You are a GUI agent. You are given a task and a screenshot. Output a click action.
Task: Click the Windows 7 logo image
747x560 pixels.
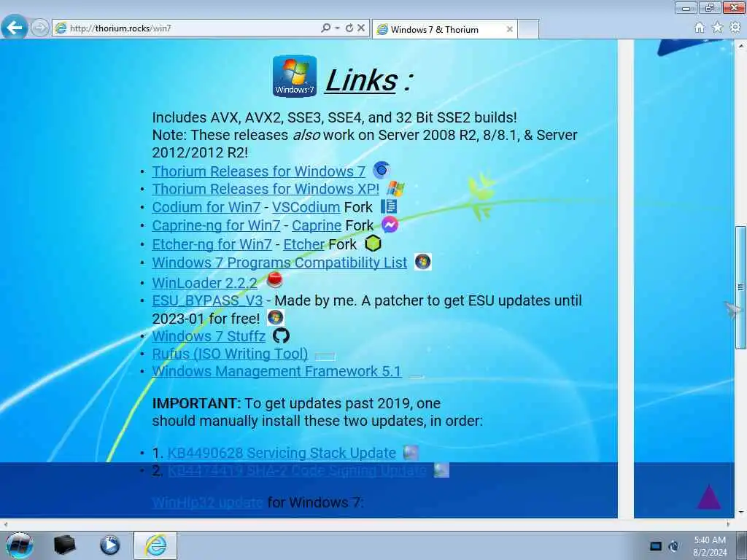pos(295,76)
